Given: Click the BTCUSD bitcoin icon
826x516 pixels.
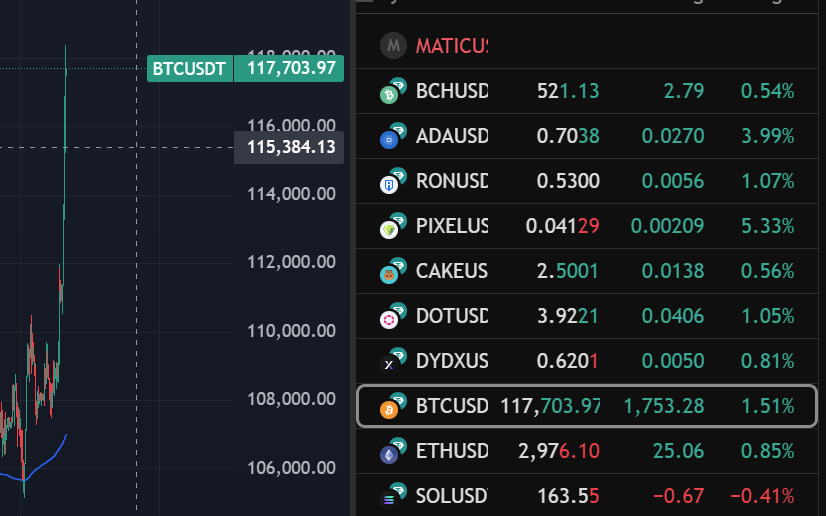Looking at the screenshot, I should point(393,406).
